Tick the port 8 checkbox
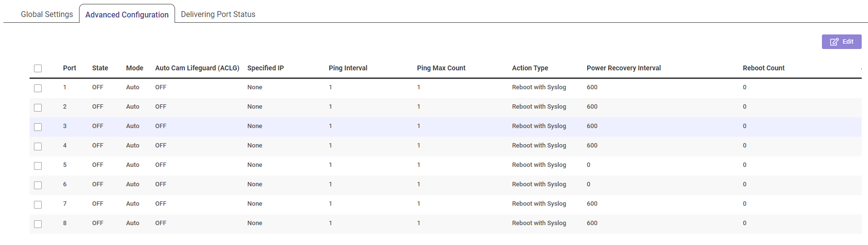The width and height of the screenshot is (868, 245). point(38,224)
